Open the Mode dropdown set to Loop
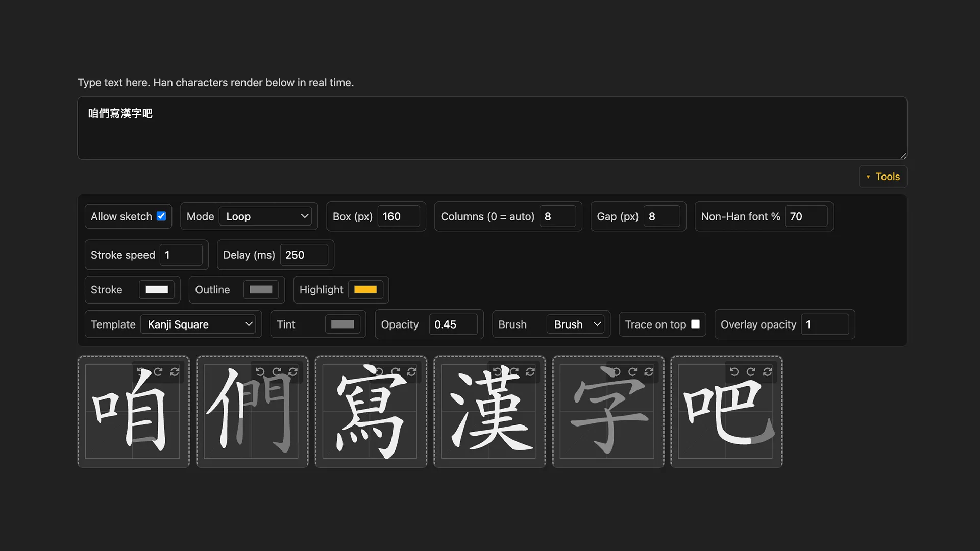This screenshot has height=551, width=980. 266,216
